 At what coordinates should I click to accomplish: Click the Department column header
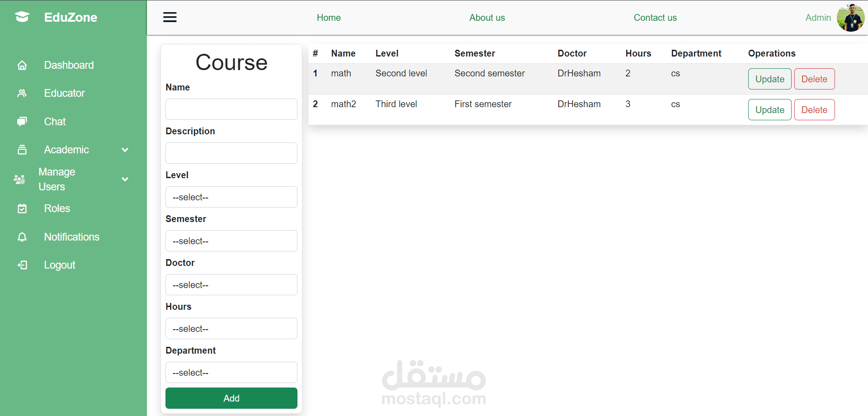[x=696, y=53]
